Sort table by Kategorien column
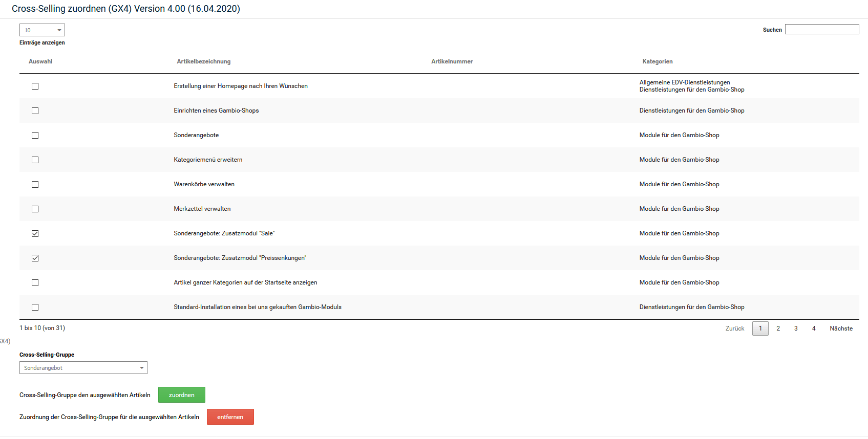This screenshot has height=439, width=868. point(657,61)
